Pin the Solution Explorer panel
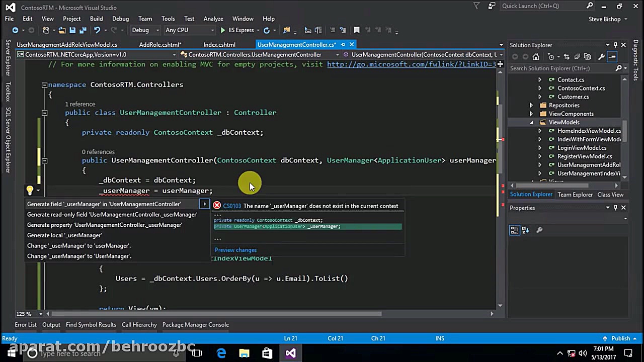This screenshot has width=644, height=362. tap(616, 45)
